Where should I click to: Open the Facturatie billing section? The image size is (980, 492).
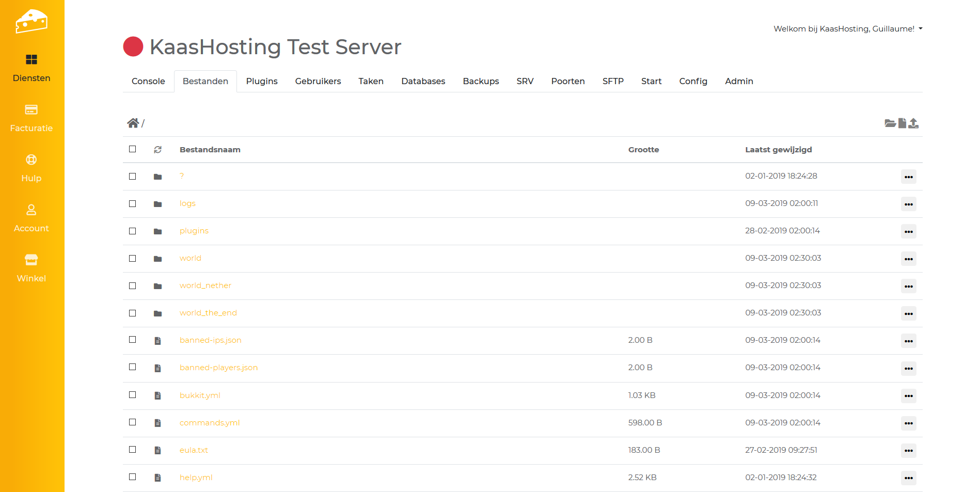pos(31,118)
